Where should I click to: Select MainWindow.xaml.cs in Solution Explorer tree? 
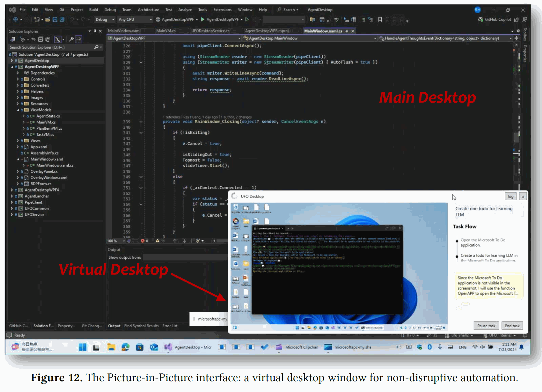pos(55,165)
